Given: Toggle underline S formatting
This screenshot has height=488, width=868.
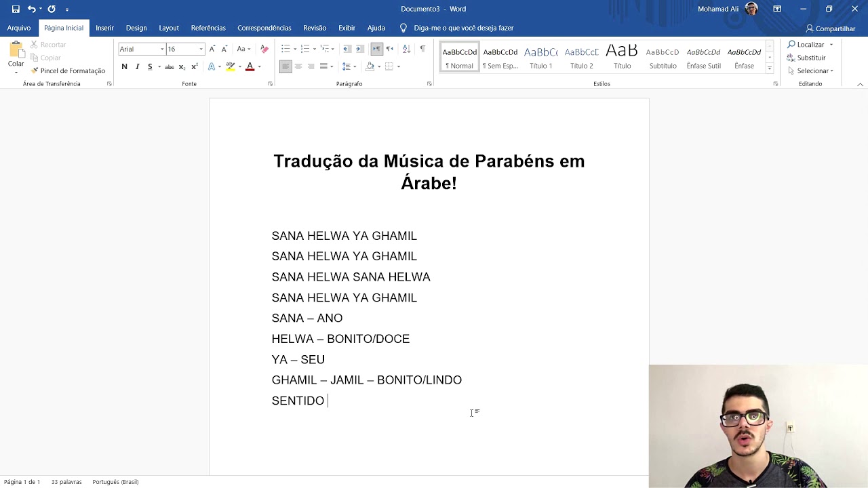Looking at the screenshot, I should click(x=150, y=66).
